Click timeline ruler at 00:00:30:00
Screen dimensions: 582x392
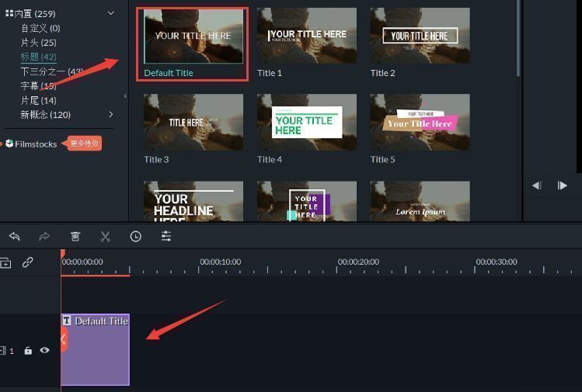tap(497, 262)
